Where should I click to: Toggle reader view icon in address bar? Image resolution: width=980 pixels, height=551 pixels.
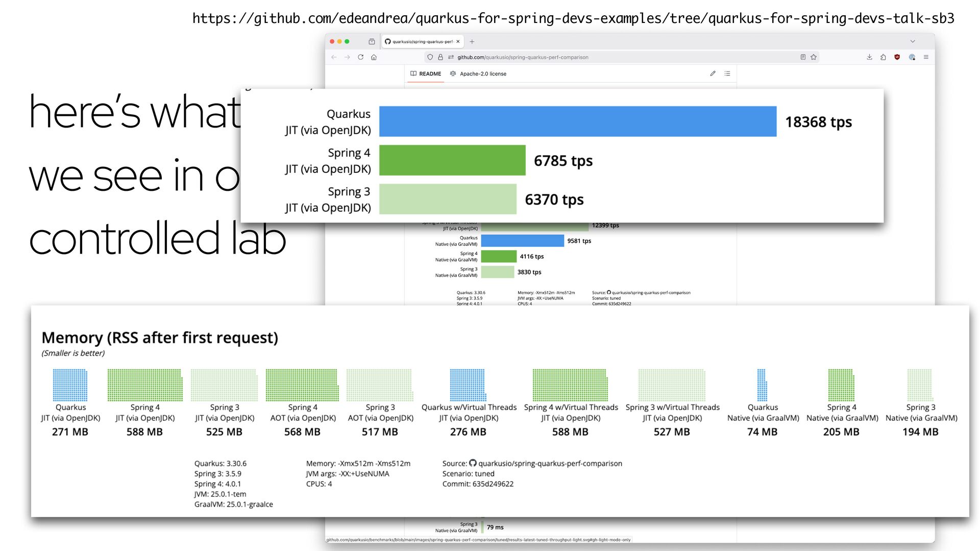coord(803,57)
